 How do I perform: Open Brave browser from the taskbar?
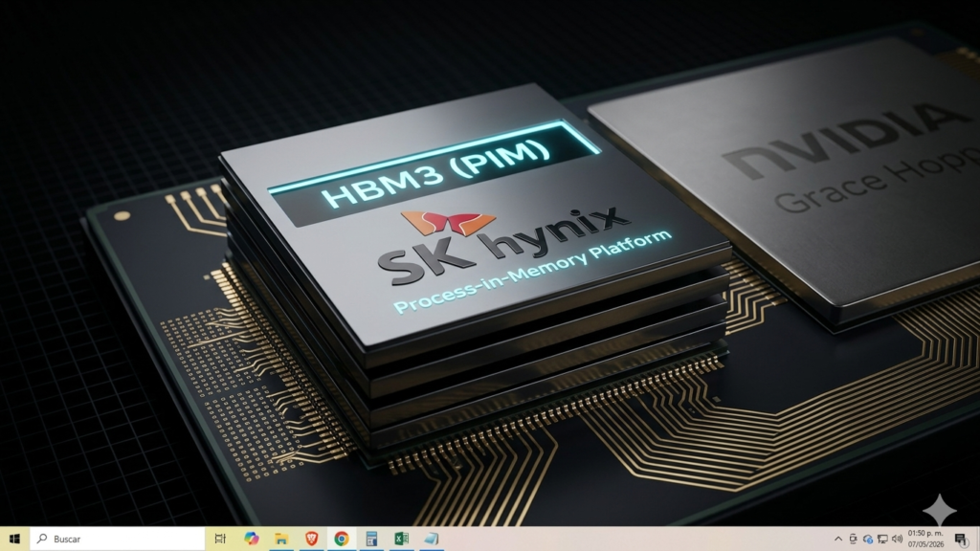pyautogui.click(x=311, y=539)
